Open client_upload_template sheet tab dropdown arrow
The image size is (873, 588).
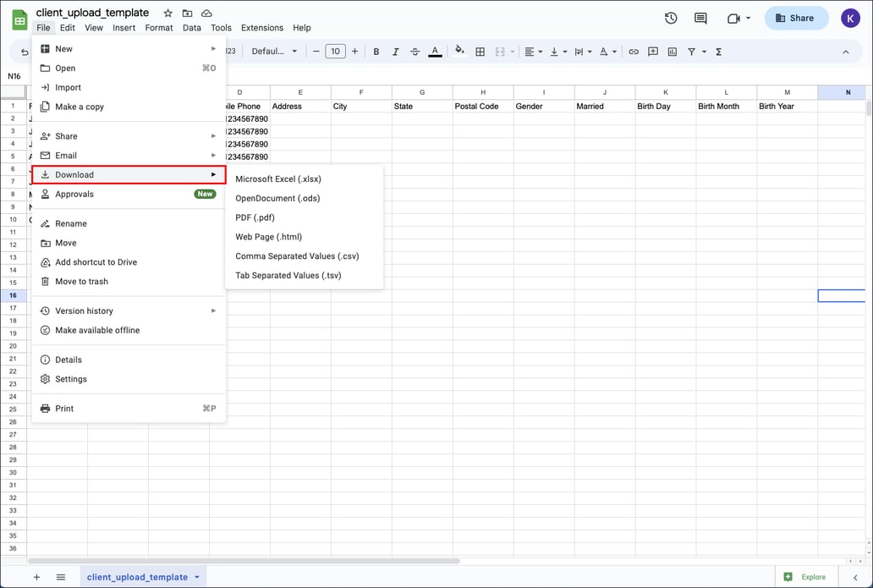click(197, 577)
